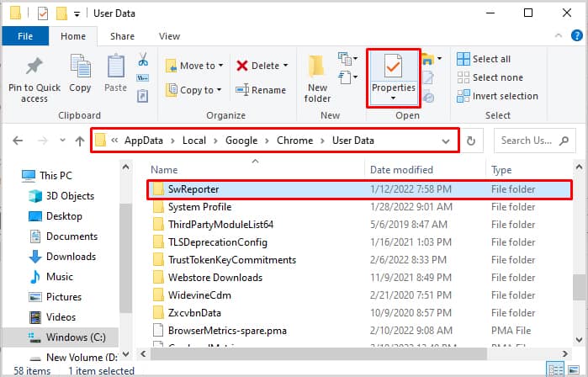588x377 pixels.
Task: Select the SwReporter folder
Action: (359, 189)
